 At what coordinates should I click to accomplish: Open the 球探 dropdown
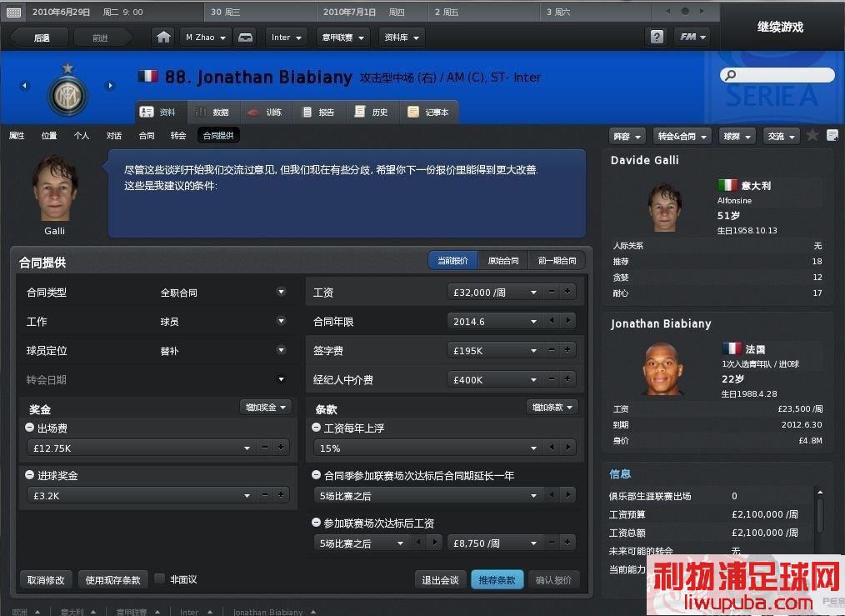click(x=737, y=137)
